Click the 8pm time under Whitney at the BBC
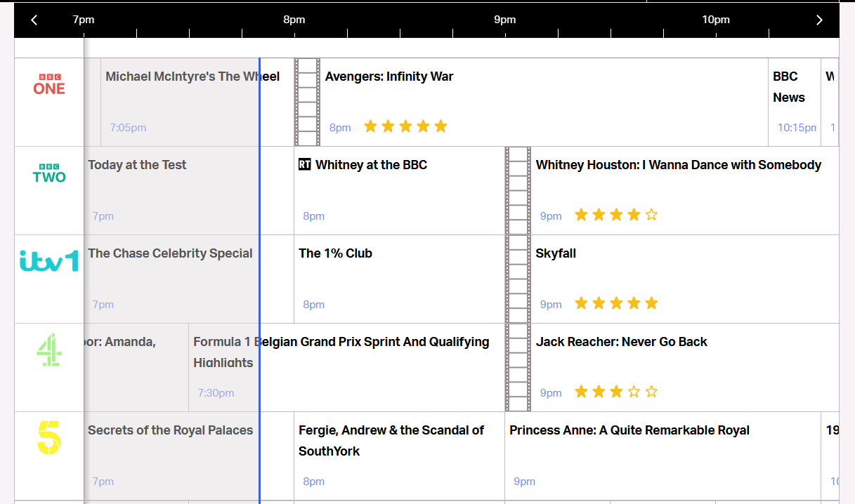 [313, 216]
